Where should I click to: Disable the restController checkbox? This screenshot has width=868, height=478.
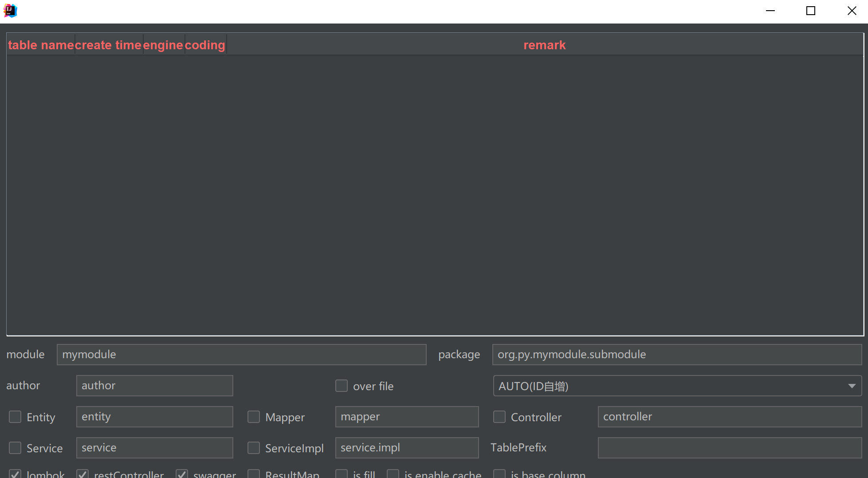(x=82, y=474)
